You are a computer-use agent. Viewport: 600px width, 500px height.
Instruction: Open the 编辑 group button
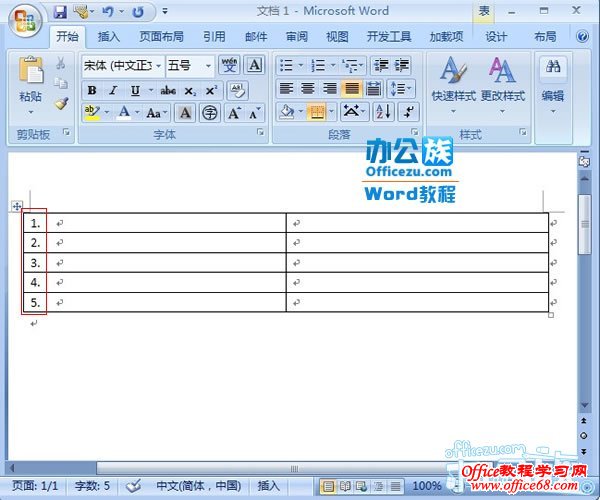point(553,85)
